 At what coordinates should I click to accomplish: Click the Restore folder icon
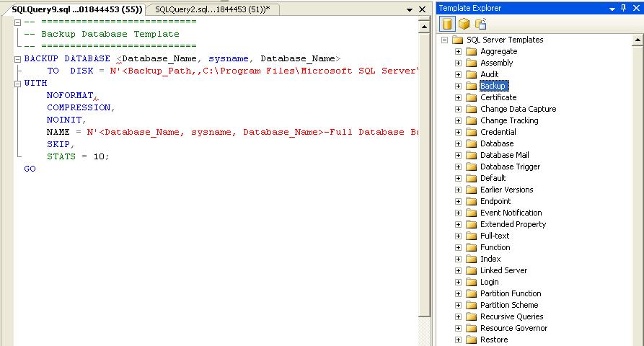tap(472, 340)
